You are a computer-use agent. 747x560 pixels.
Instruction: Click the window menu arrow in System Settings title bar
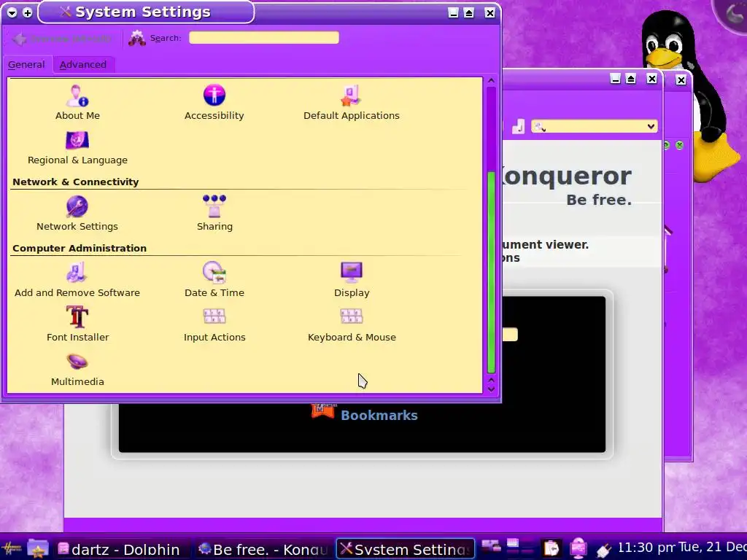(x=12, y=13)
